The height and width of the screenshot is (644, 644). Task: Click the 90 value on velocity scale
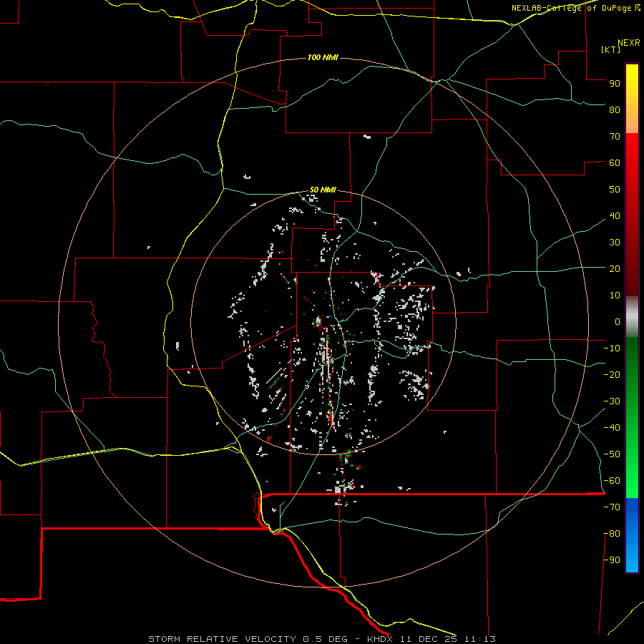(x=615, y=84)
